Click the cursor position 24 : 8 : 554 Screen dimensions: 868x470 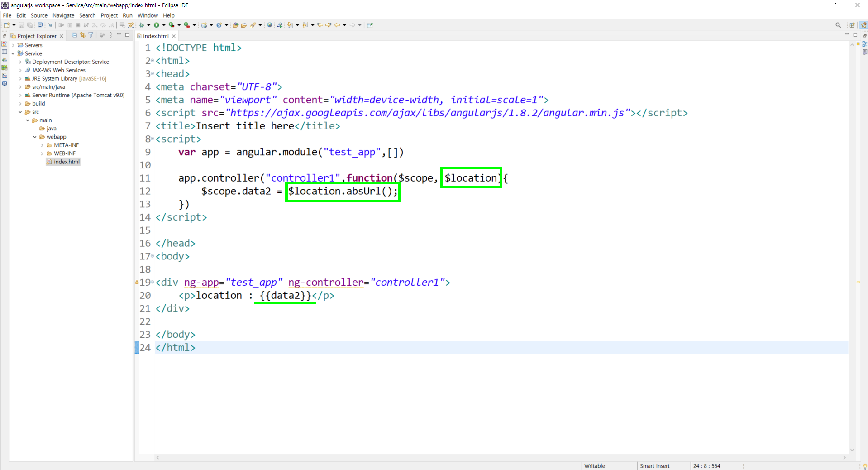pos(706,466)
